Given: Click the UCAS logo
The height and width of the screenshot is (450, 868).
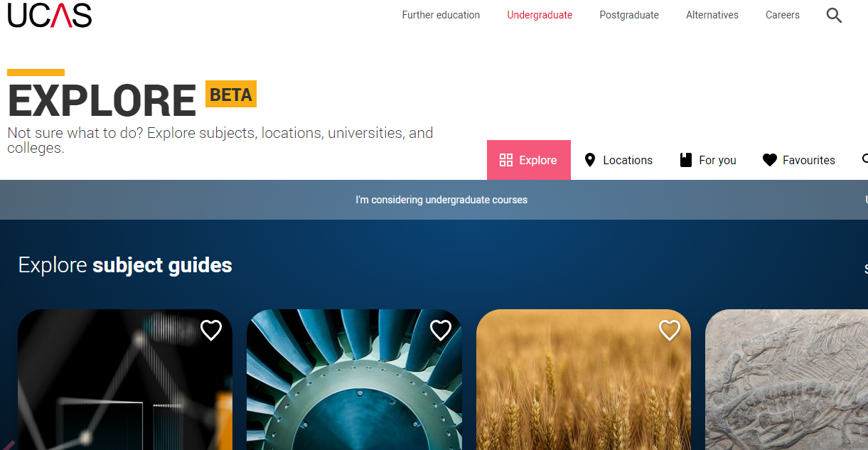Looking at the screenshot, I should point(50,15).
